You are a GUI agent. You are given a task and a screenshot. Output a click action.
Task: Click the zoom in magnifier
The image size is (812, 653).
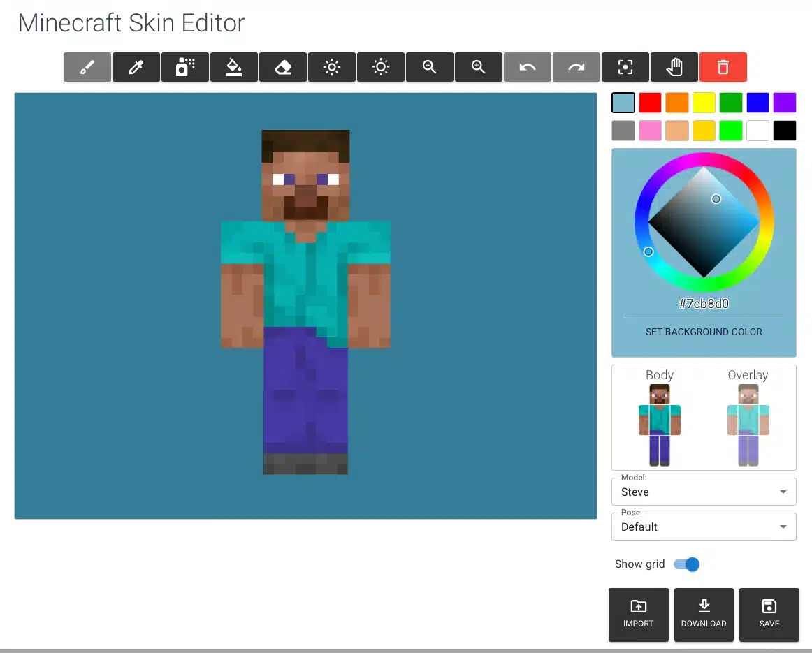479,67
